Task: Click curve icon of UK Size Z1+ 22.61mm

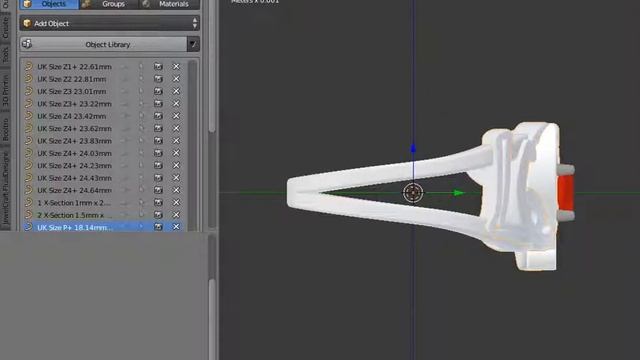Action: 28,67
